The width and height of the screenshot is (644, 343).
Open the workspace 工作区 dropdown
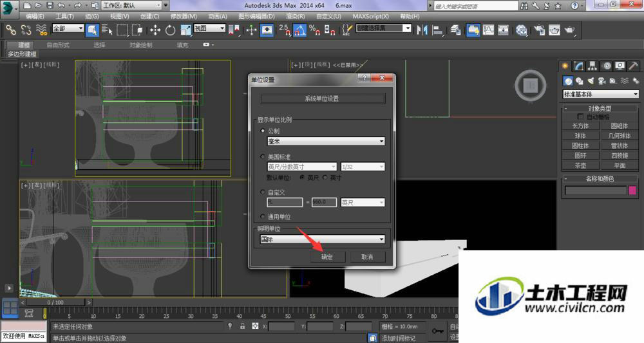(x=132, y=5)
